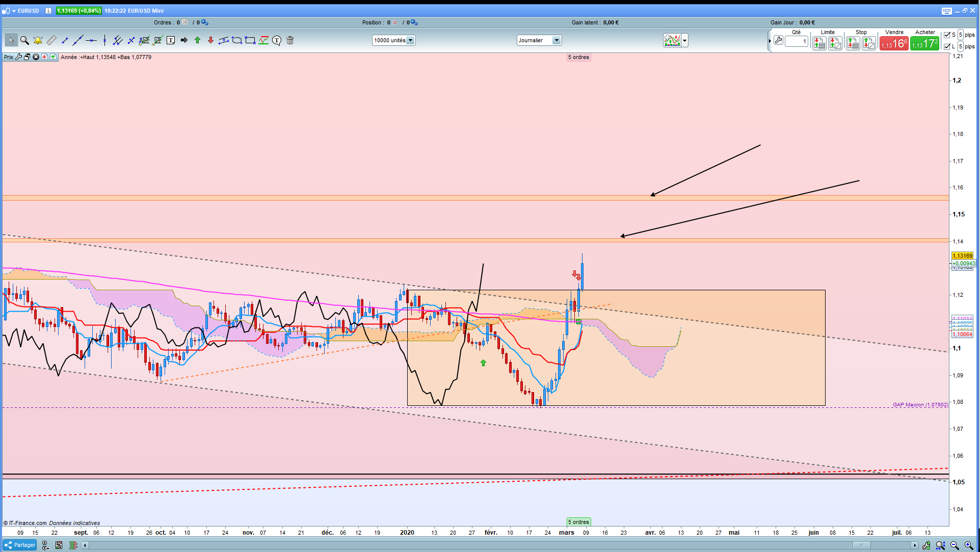This screenshot has width=980, height=552.
Task: Zoom out on the time axis
Action: (x=955, y=545)
